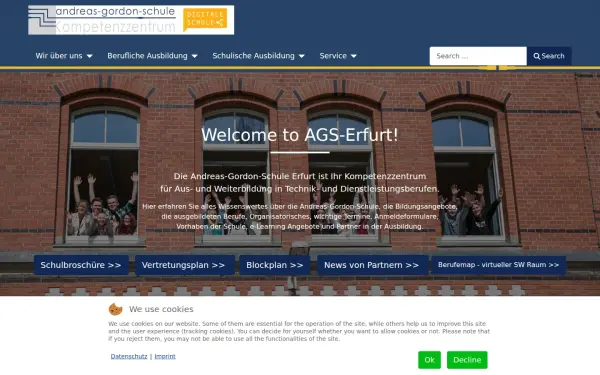
Task: Open the Service menu
Action: click(x=333, y=56)
